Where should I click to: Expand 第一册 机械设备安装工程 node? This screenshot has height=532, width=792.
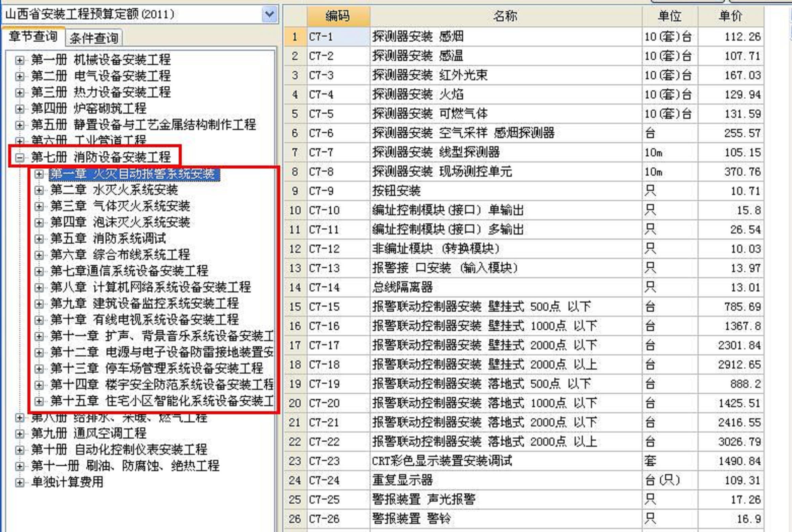[x=20, y=60]
